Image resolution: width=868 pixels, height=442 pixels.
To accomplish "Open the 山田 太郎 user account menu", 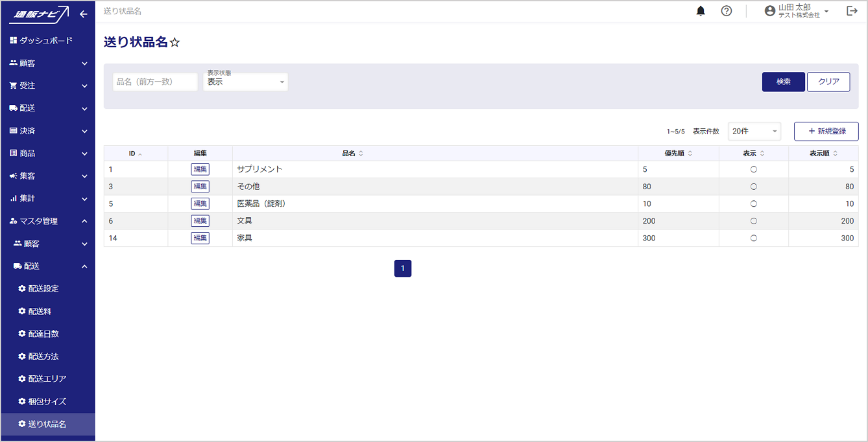I will click(797, 11).
